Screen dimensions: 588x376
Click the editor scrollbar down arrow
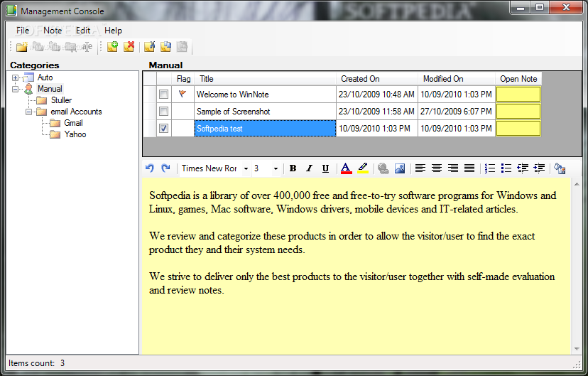577,349
